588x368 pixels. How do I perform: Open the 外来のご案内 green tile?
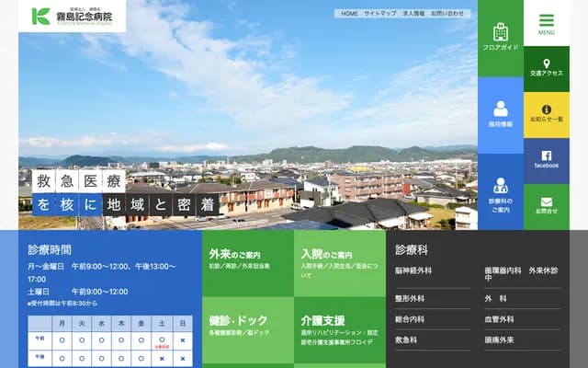tap(248, 259)
